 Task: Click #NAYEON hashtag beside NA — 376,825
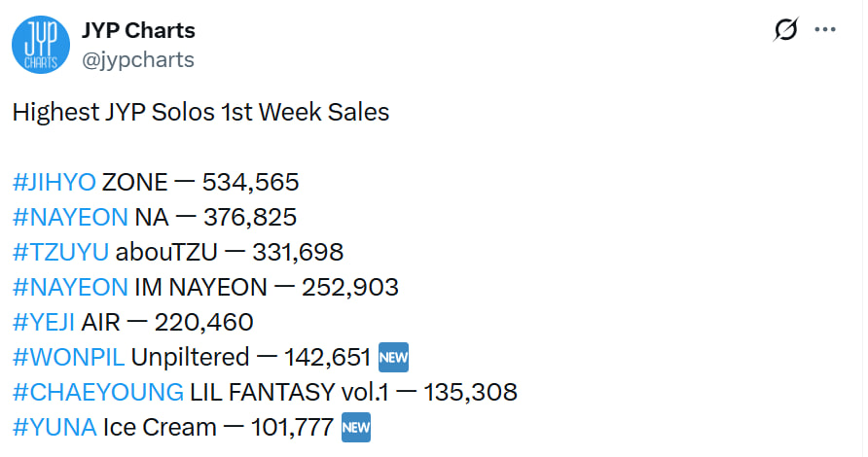[x=70, y=217]
